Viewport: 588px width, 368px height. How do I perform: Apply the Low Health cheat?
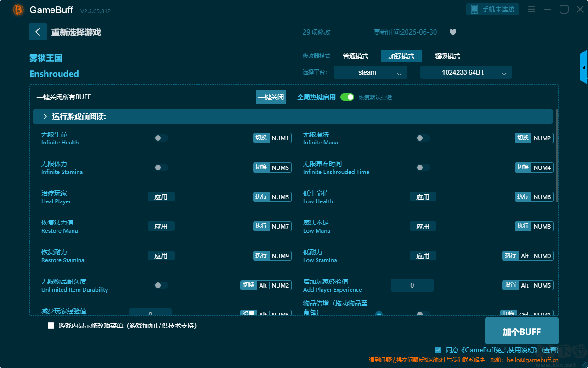[423, 197]
